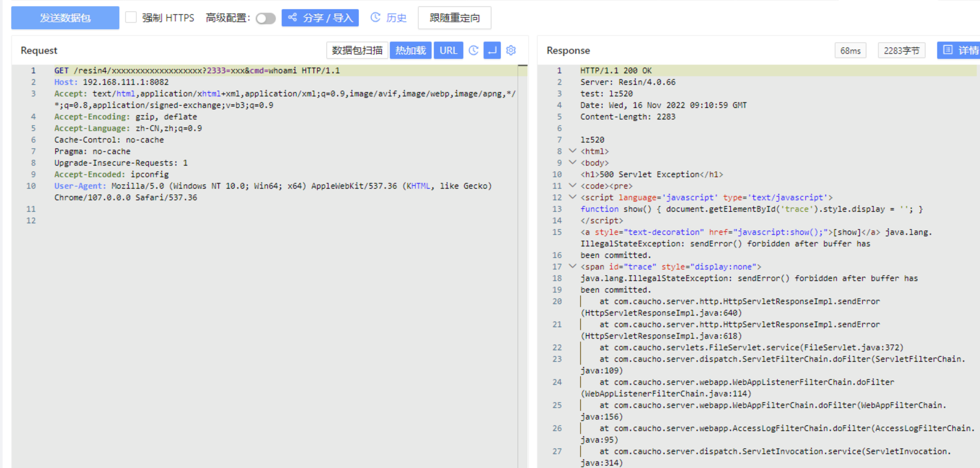Viewport: 980px width, 468px height.
Task: Click the 跟随重定向 follow redirect button
Action: [454, 18]
